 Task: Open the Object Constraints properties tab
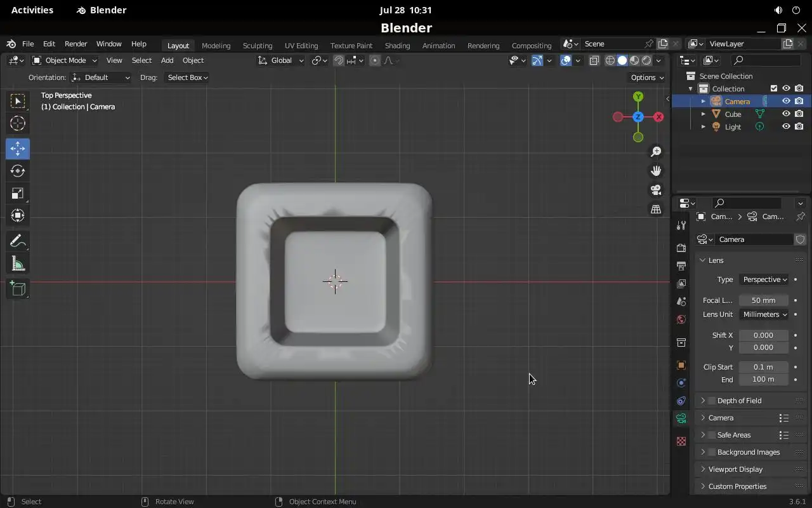tap(681, 401)
